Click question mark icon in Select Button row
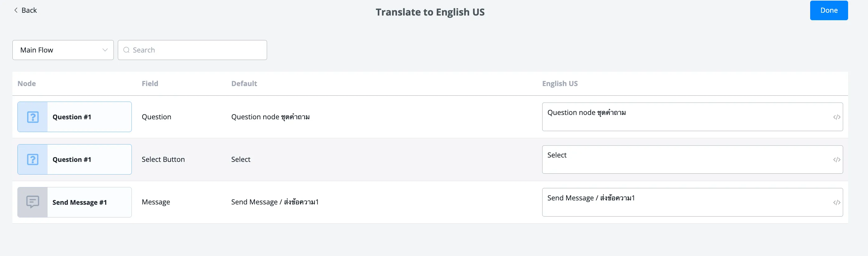 pos(33,160)
